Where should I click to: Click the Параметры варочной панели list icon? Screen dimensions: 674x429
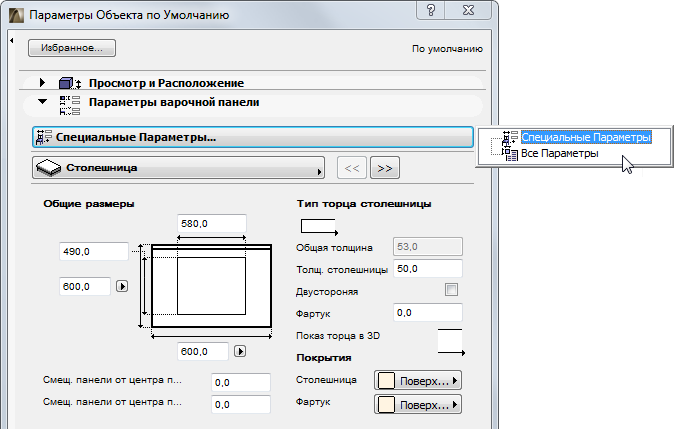click(x=70, y=106)
